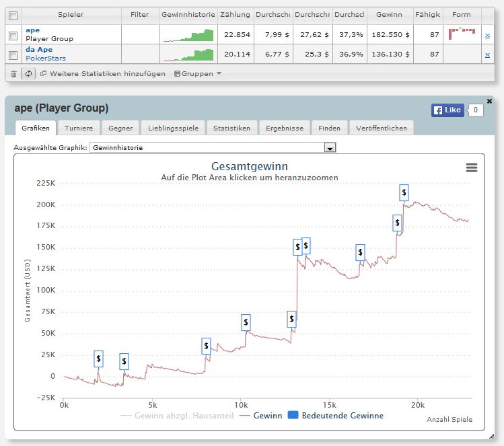The height and width of the screenshot is (446, 504).
Task: Open the Statistiken tab
Action: (x=231, y=128)
